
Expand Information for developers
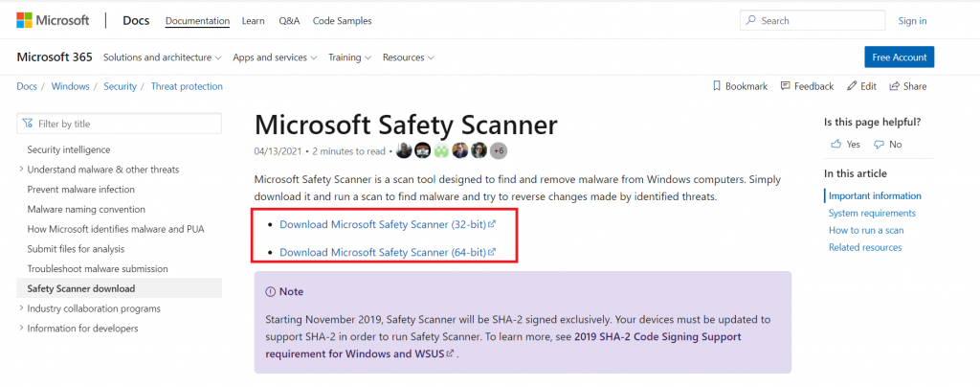tap(21, 328)
